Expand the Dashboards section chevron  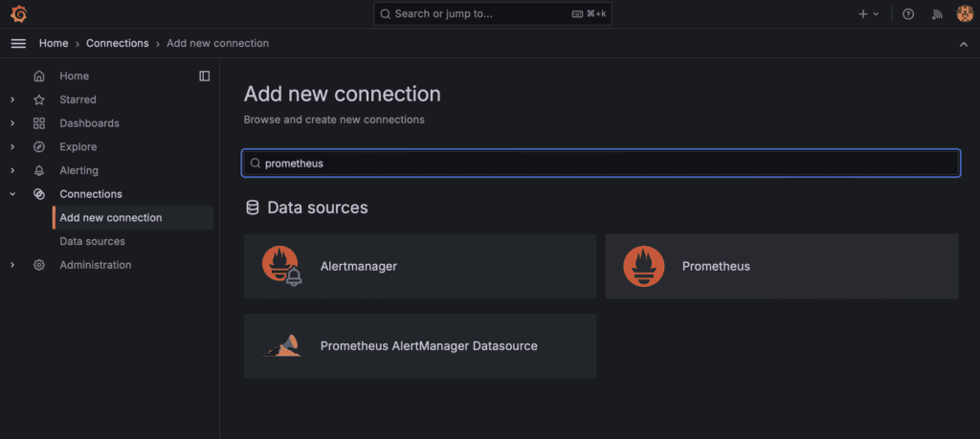pos(12,123)
